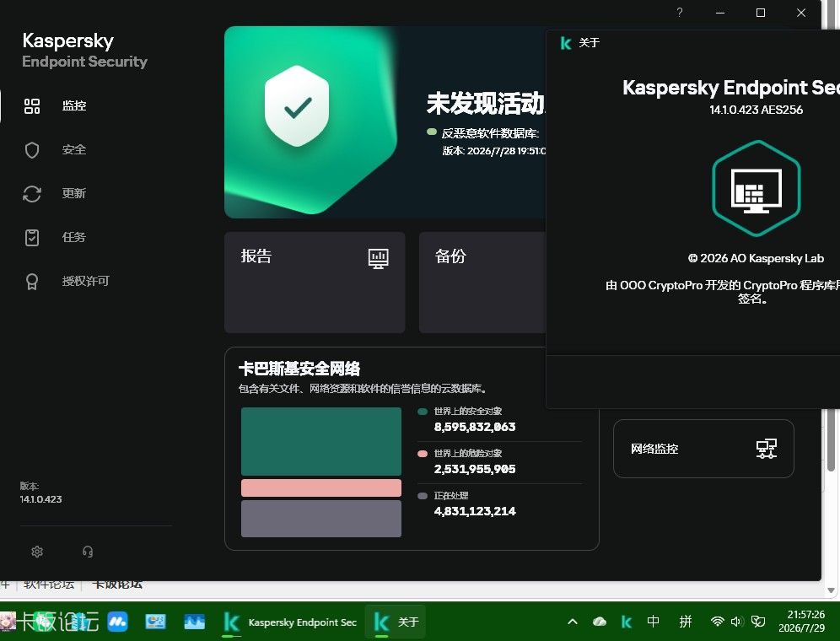Open the 授权许可 menu label
840x641 pixels.
(86, 281)
